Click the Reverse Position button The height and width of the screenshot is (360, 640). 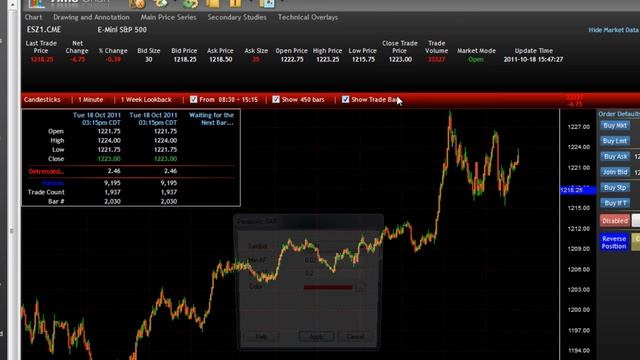(614, 242)
